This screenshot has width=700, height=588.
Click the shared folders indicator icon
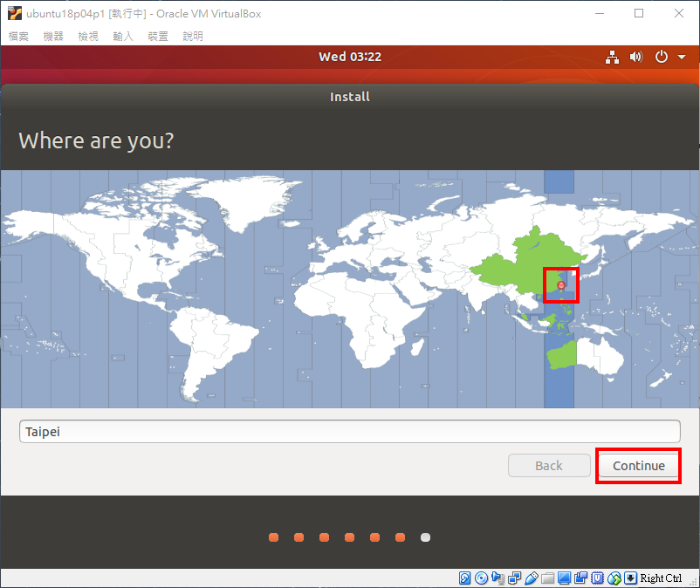548,578
